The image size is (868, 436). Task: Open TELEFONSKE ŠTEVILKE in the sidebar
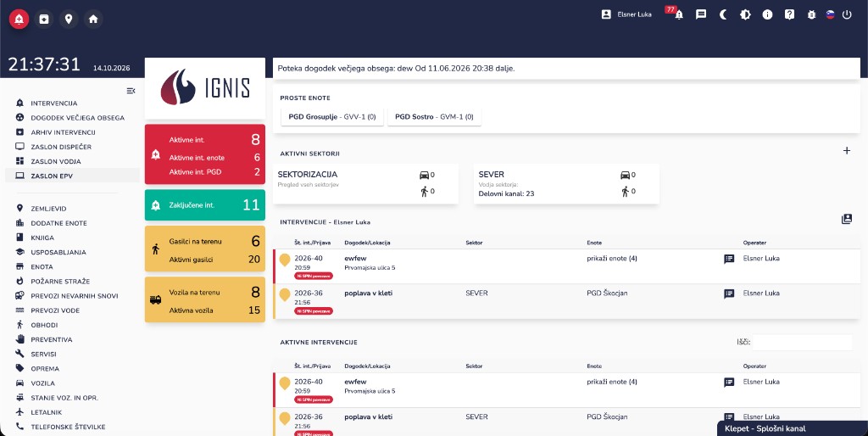point(72,427)
